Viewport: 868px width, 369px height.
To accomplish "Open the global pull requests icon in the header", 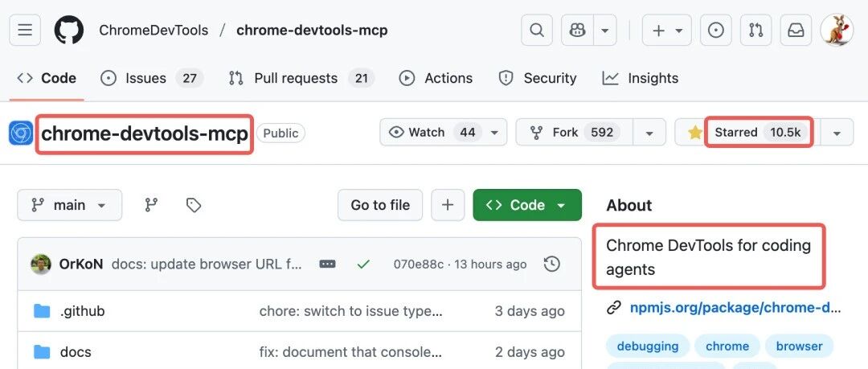I will (x=755, y=30).
